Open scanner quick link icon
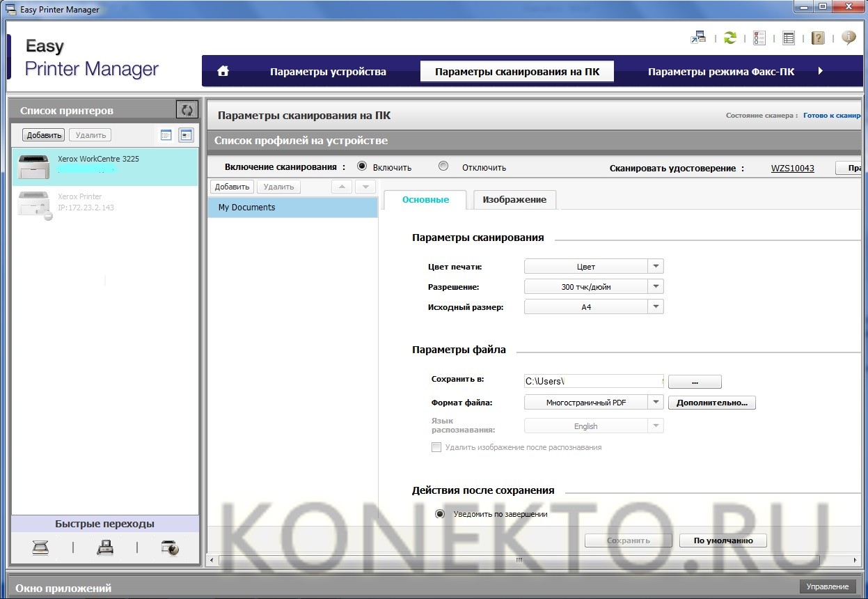Image resolution: width=868 pixels, height=599 pixels. tap(40, 548)
